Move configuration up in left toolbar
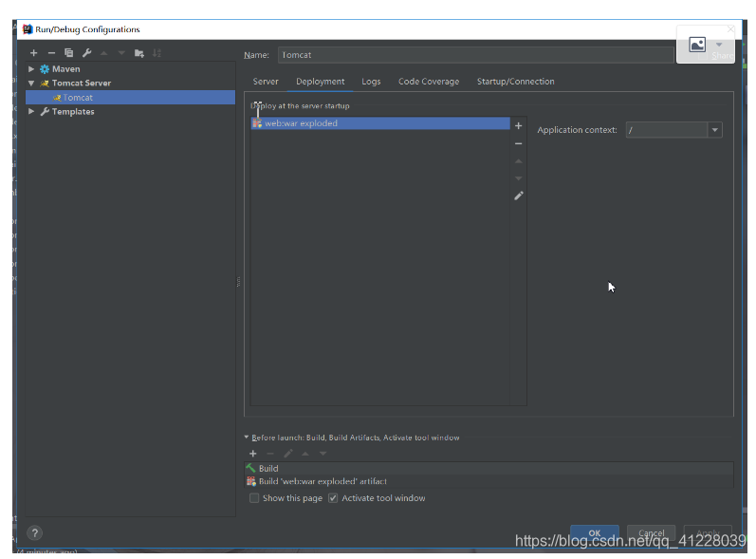Screen dimensions: 756x559 point(103,53)
